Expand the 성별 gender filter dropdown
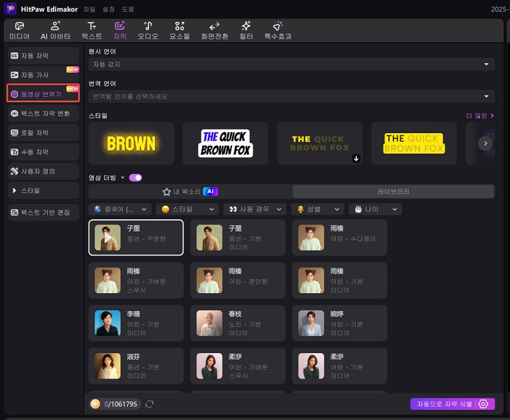 317,209
